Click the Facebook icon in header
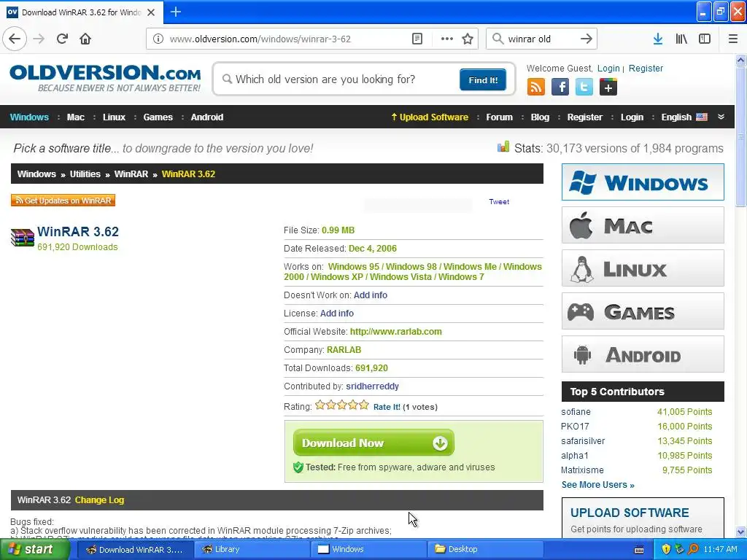 (x=560, y=87)
